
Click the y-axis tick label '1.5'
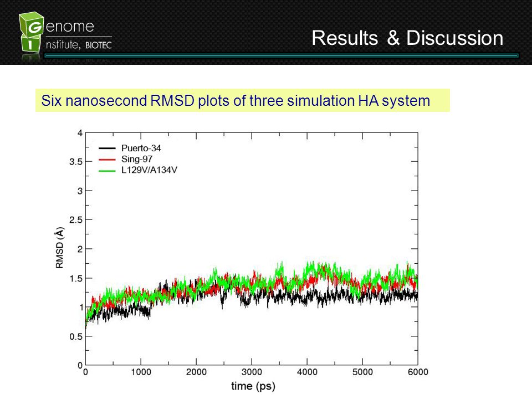point(76,279)
